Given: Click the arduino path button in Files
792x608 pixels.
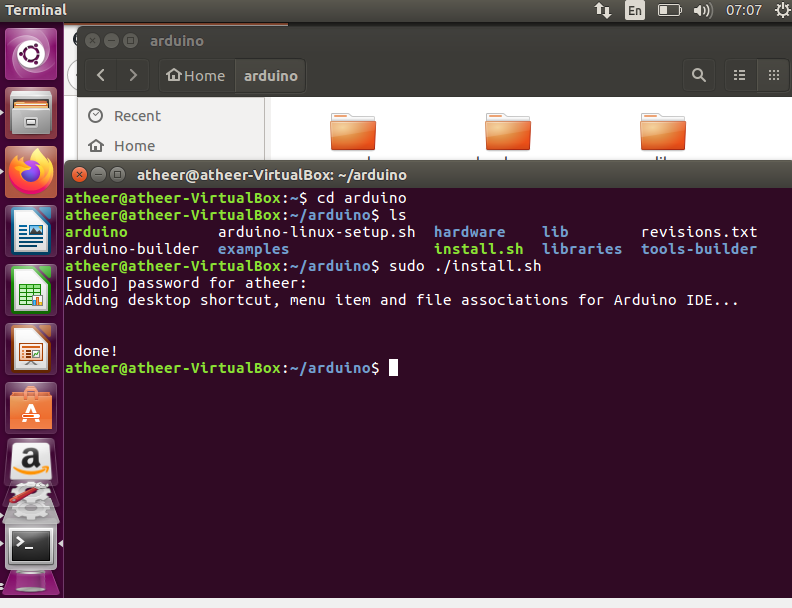Looking at the screenshot, I should coord(271,76).
